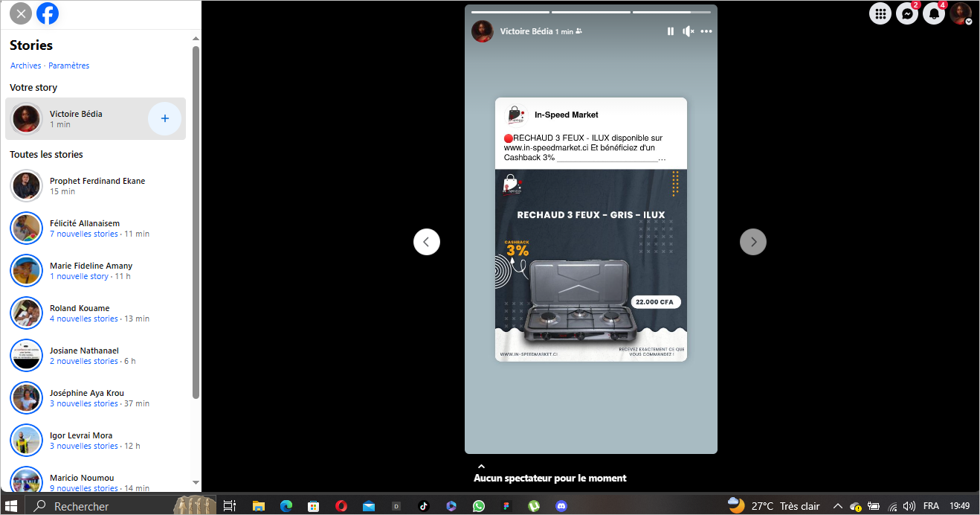Click the stories list scrollbar

click(x=196, y=223)
